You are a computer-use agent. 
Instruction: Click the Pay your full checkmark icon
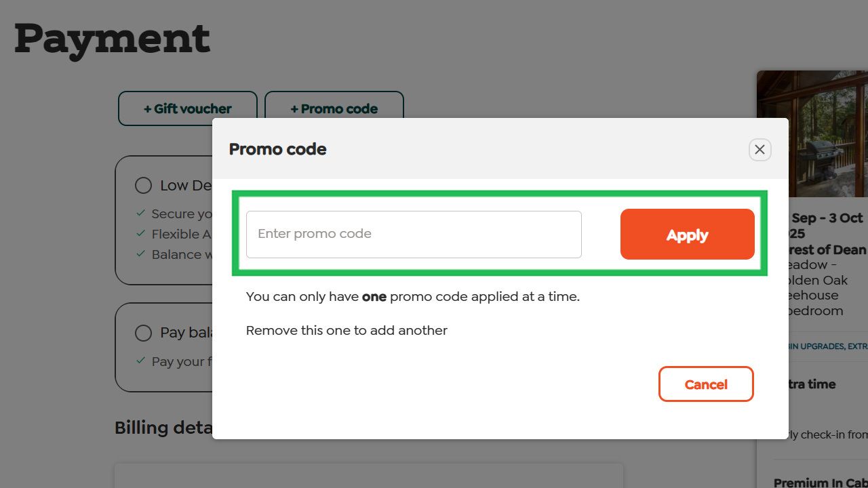click(141, 361)
